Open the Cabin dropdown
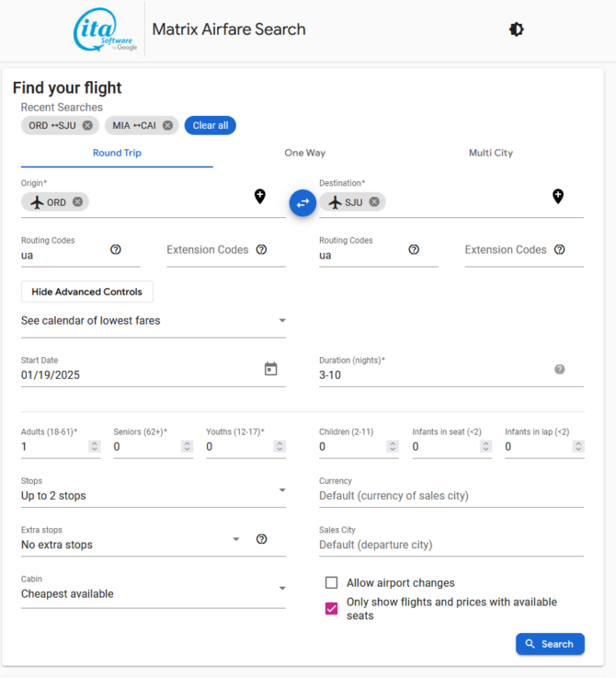Image resolution: width=616 pixels, height=678 pixels. click(154, 590)
